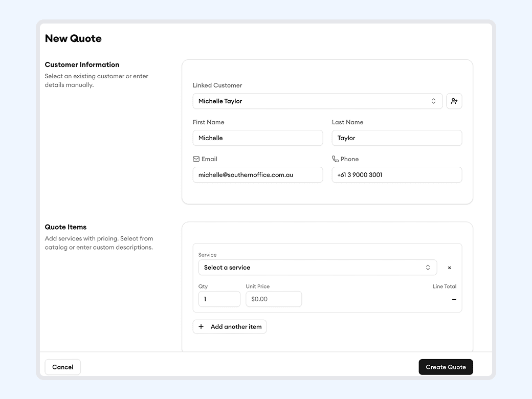Expand the service catalog picker in Quote Items

click(317, 267)
